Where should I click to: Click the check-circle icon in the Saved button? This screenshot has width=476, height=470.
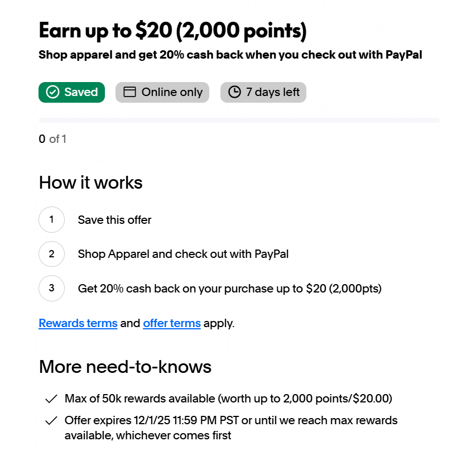click(x=52, y=92)
